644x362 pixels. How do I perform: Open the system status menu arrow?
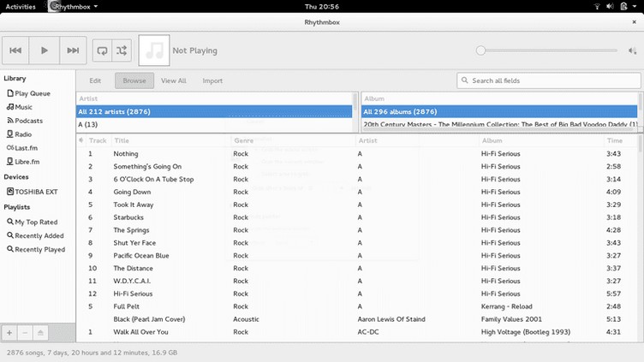click(x=635, y=6)
